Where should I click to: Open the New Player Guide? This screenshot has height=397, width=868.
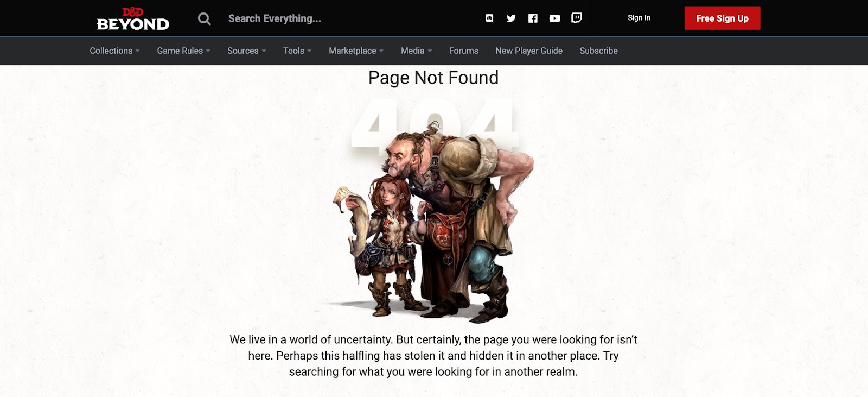[x=529, y=51]
